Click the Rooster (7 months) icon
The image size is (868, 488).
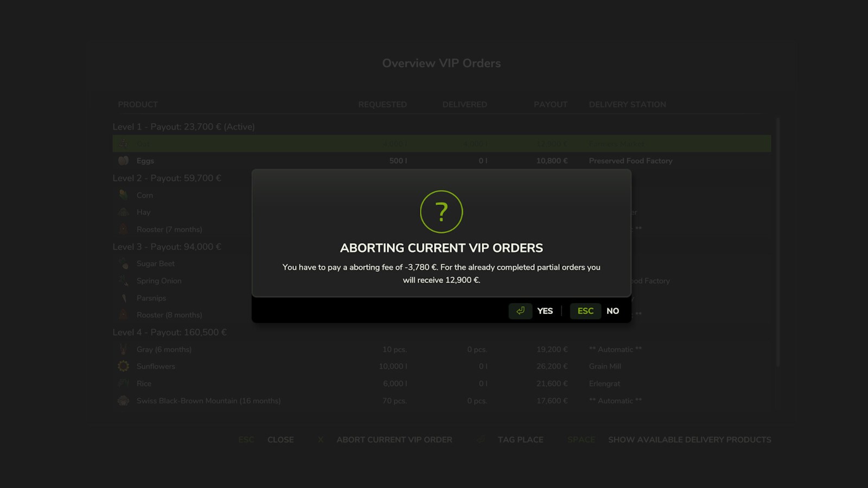(124, 229)
